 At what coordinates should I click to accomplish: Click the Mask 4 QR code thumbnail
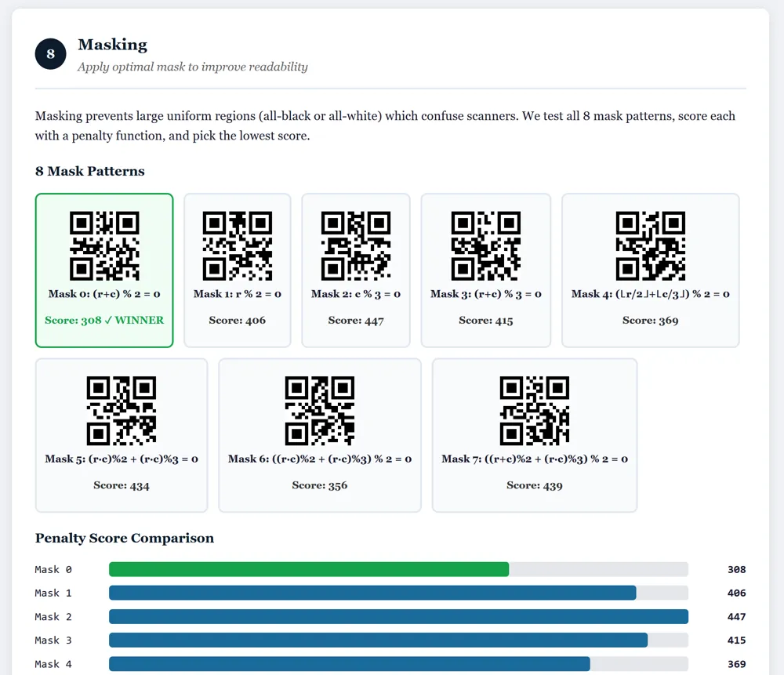(651, 245)
